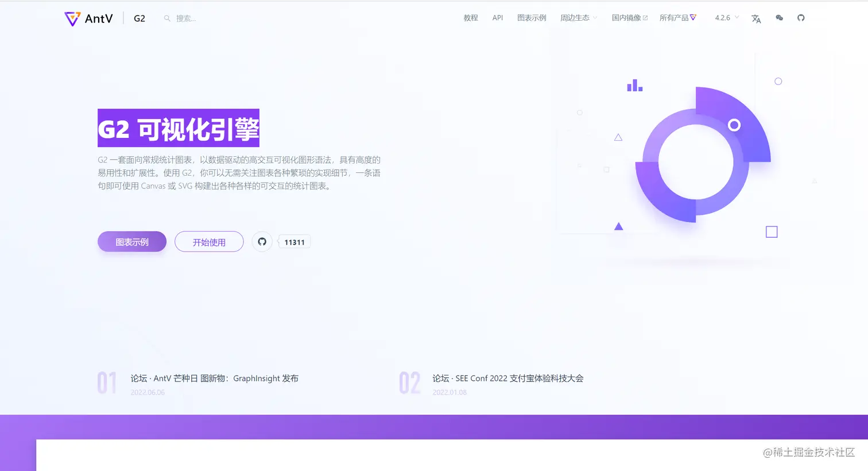868x471 pixels.
Task: Click the small AntV icon after 所有产品
Action: [x=693, y=17]
